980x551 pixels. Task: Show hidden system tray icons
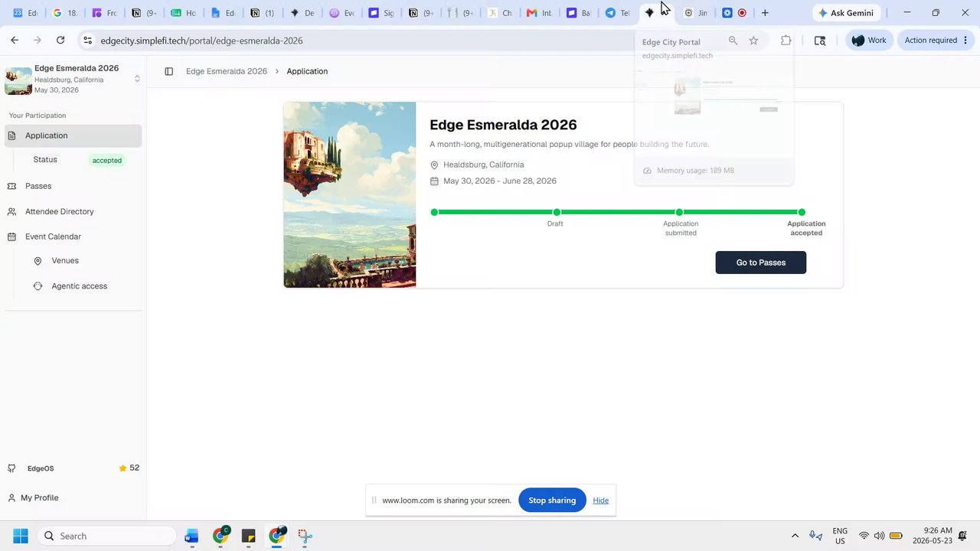point(795,536)
